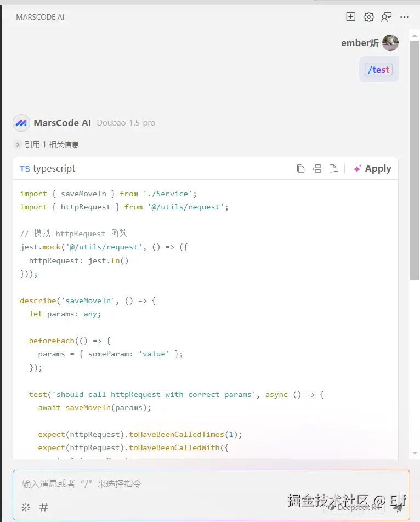This screenshot has width=420, height=522.
Task: Start a new chat with plus icon
Action: tap(351, 17)
